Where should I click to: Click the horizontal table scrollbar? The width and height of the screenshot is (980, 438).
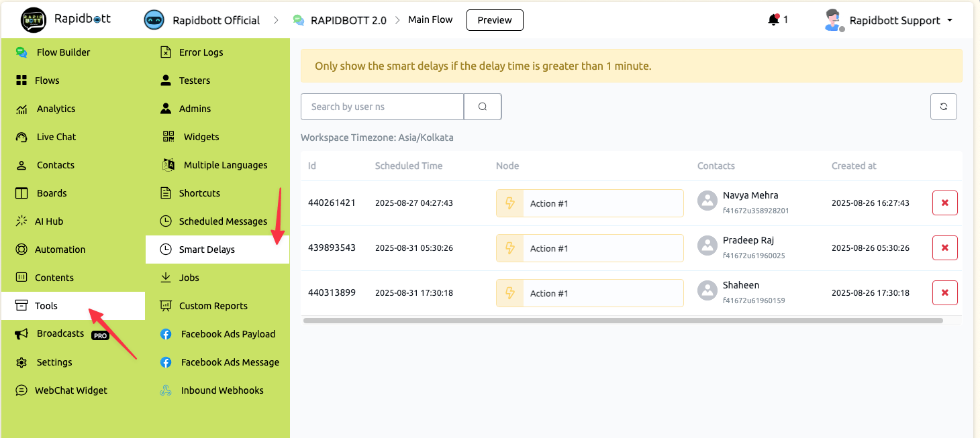[x=623, y=321]
